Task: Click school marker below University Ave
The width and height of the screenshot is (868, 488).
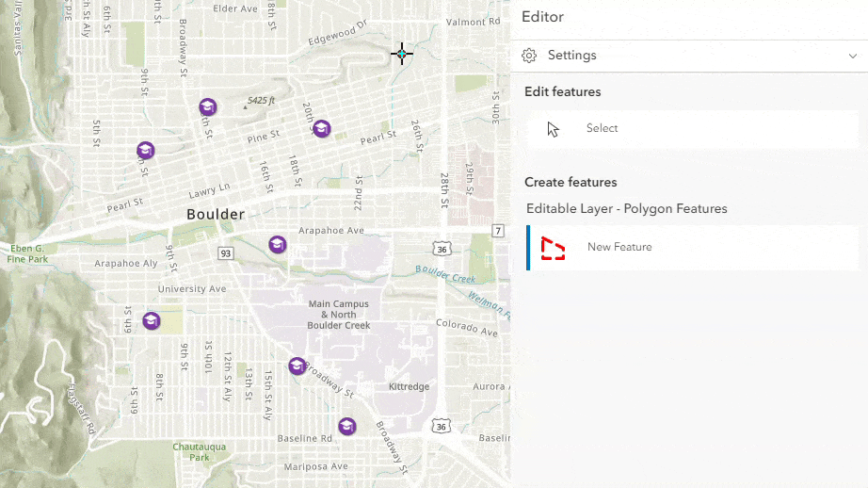Action: (x=151, y=320)
